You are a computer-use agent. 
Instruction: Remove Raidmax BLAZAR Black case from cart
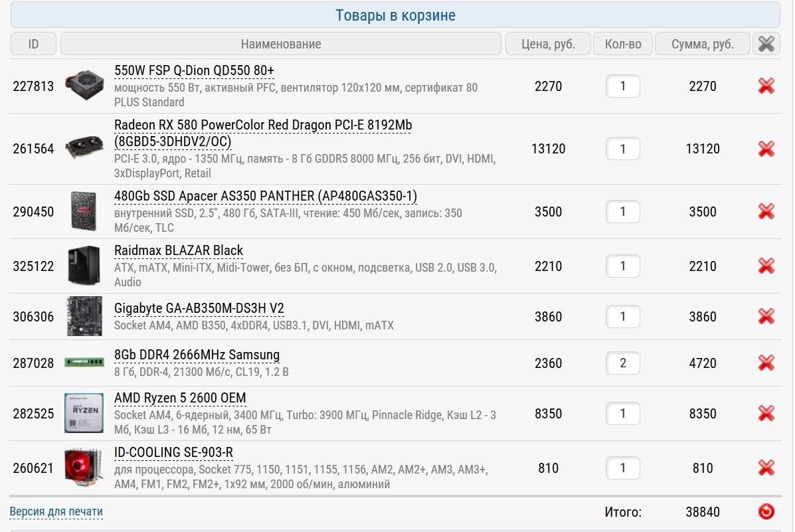point(766,266)
